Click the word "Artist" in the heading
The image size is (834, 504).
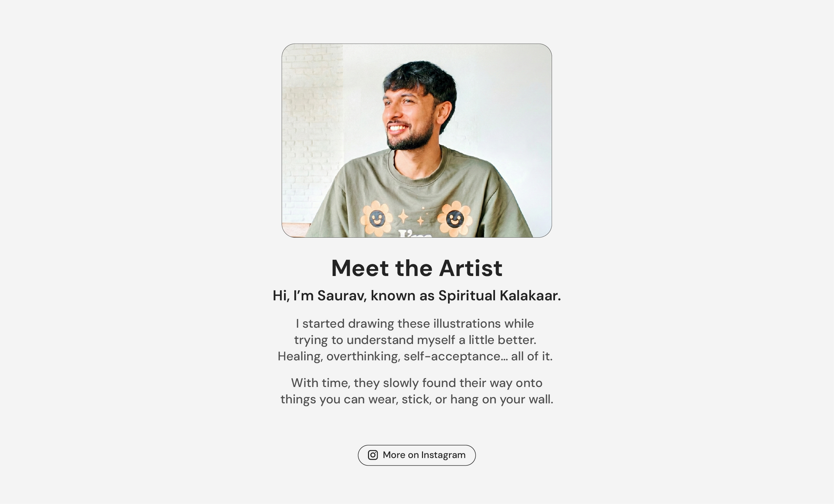[x=470, y=268]
